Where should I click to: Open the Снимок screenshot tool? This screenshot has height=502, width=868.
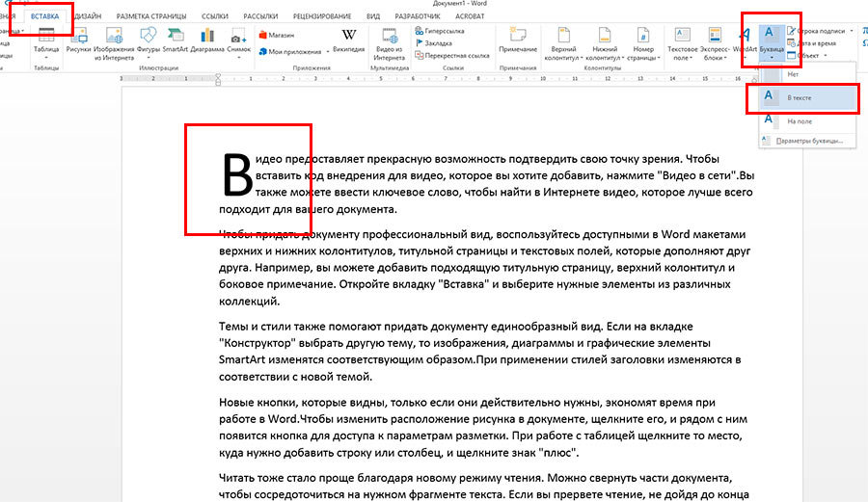(239, 42)
